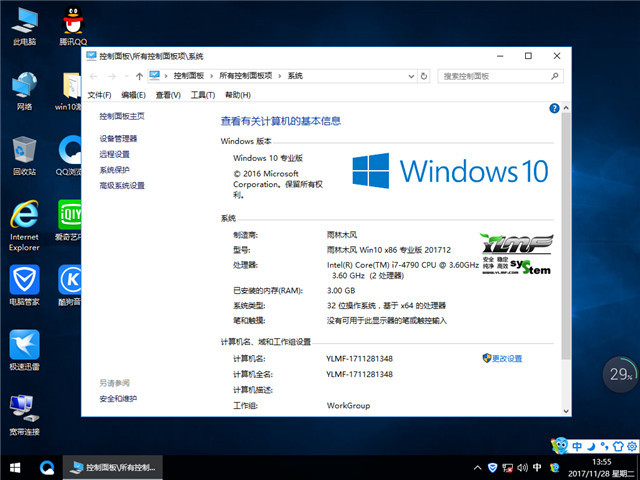Go to 控制面板主页 link
The height and width of the screenshot is (480, 640).
(122, 116)
